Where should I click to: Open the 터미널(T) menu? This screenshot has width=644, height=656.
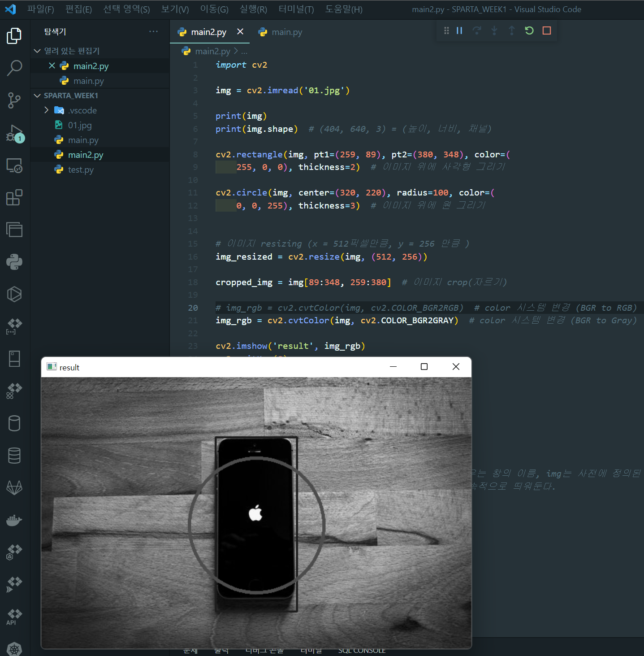tap(296, 9)
